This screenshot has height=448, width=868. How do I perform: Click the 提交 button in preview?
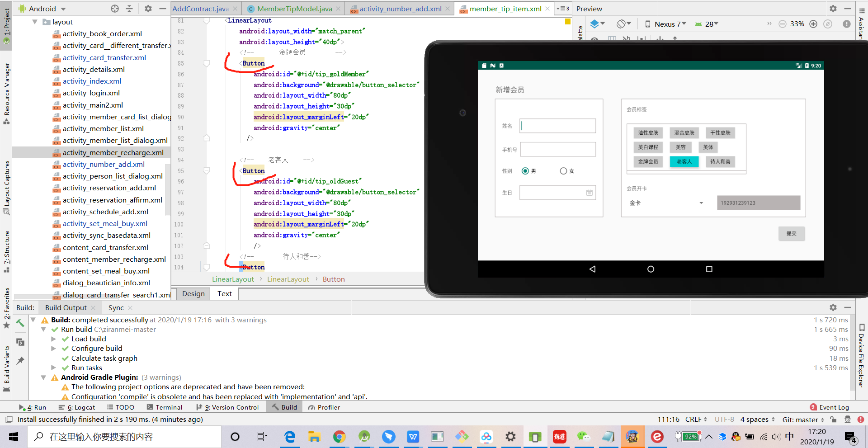(792, 234)
